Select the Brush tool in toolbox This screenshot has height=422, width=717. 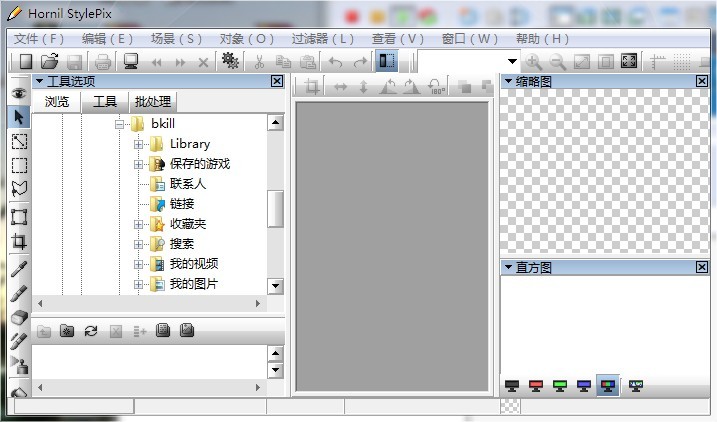coord(19,293)
